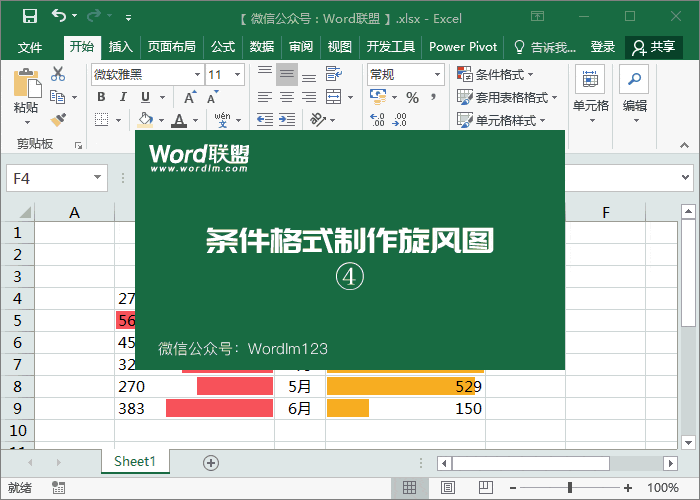Increase font size with large A icon

click(x=190, y=97)
